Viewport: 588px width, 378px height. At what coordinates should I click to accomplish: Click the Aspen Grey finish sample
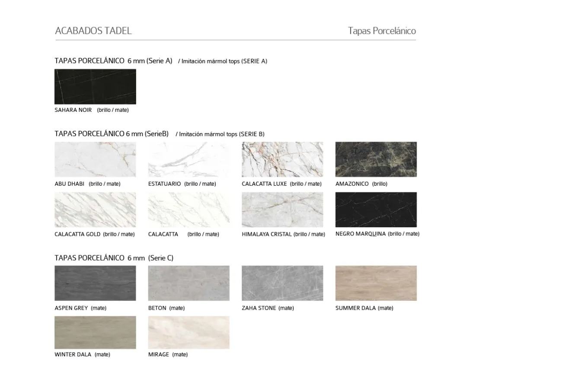point(95,283)
